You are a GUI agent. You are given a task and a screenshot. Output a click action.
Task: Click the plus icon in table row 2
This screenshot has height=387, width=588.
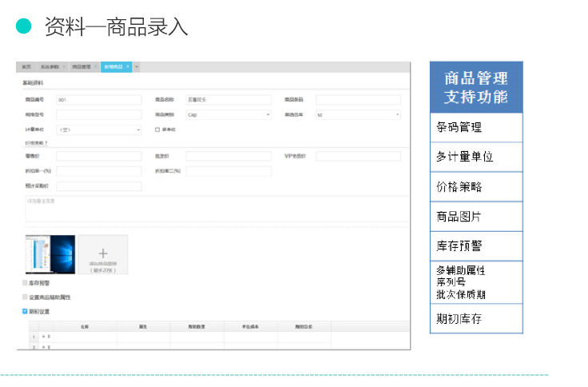(x=44, y=347)
